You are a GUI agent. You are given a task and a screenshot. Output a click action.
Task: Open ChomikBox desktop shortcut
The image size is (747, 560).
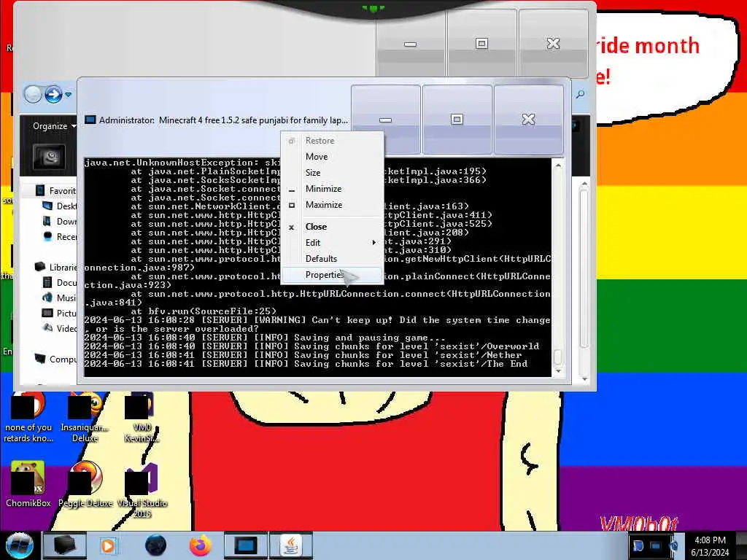pyautogui.click(x=28, y=484)
